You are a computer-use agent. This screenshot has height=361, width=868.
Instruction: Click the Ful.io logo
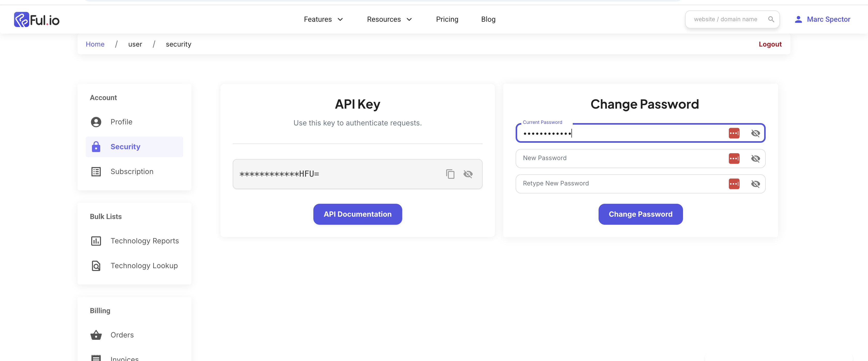[37, 20]
